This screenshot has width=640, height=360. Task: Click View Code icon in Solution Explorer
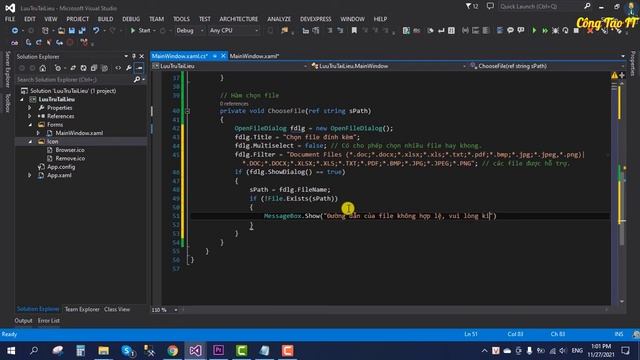coord(118,68)
